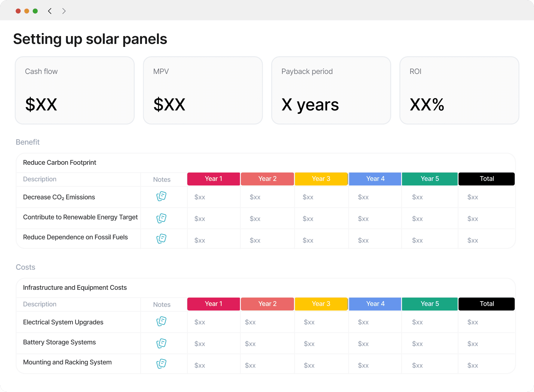Open notes for Reduce Dependence on Fossil Fuels
534x392 pixels.
(161, 239)
